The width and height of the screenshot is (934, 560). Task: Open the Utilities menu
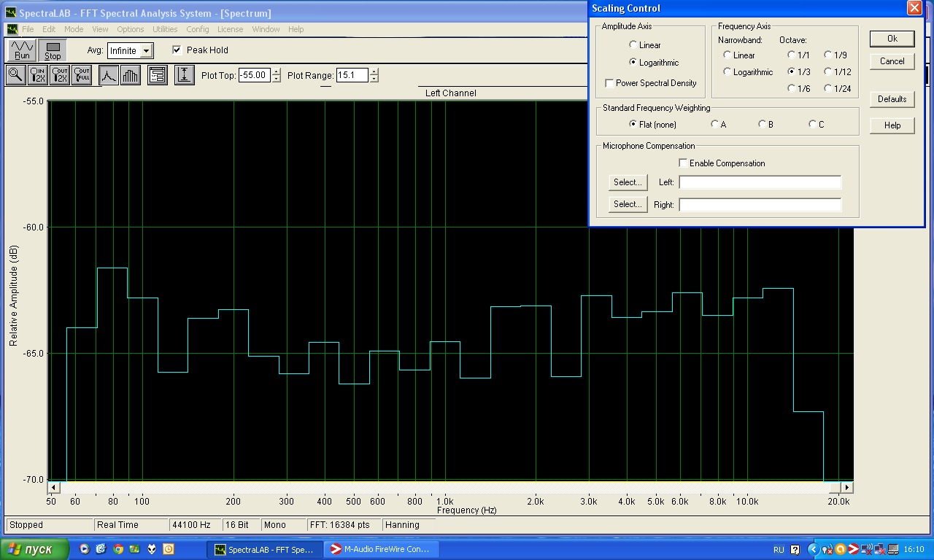tap(165, 29)
